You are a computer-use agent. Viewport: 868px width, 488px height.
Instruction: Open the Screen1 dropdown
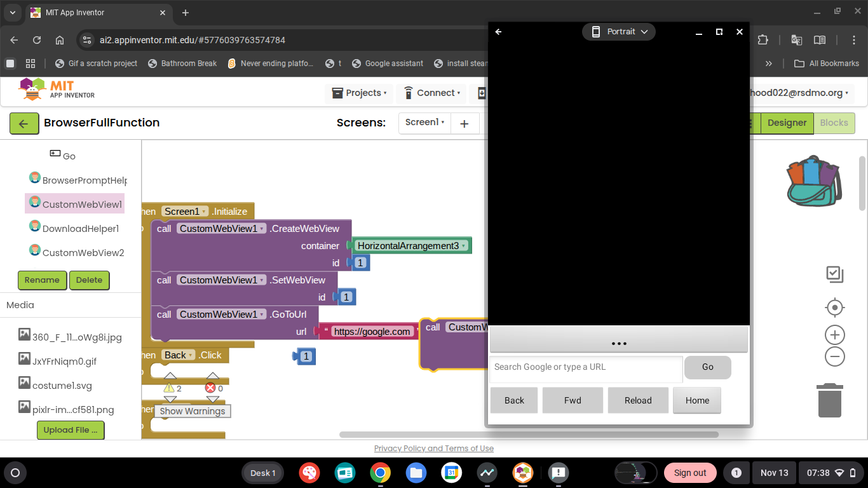[x=424, y=123]
